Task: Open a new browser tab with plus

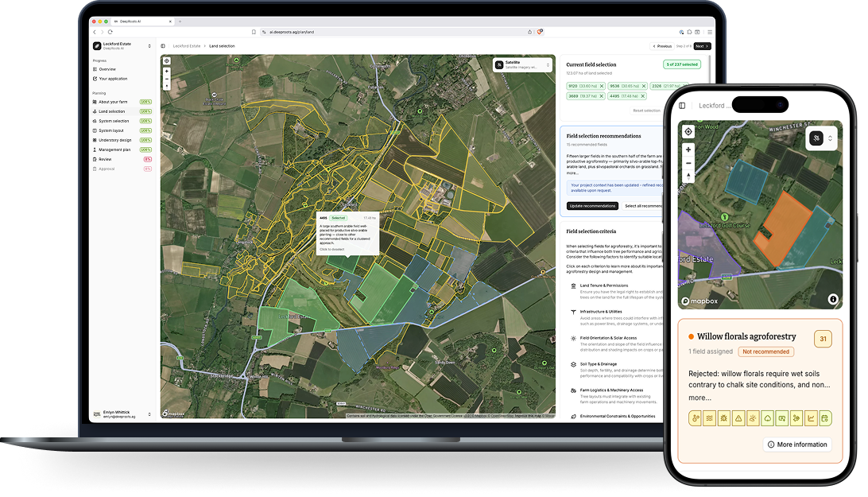Action: (x=180, y=21)
